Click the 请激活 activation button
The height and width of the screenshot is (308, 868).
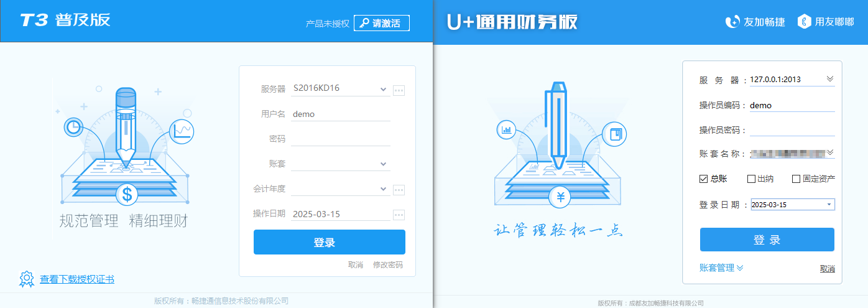point(382,24)
